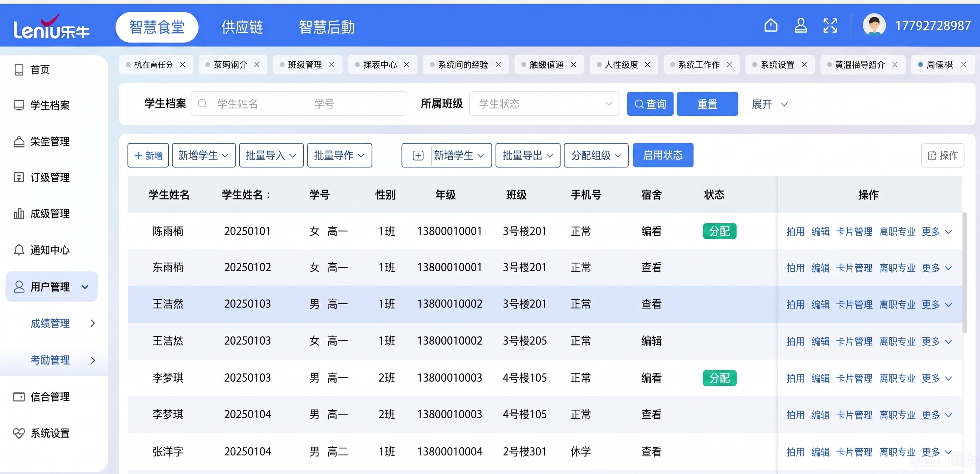The width and height of the screenshot is (980, 474).
Task: Click the green 分配 tag in 李梦琪 20250103 row
Action: point(720,378)
